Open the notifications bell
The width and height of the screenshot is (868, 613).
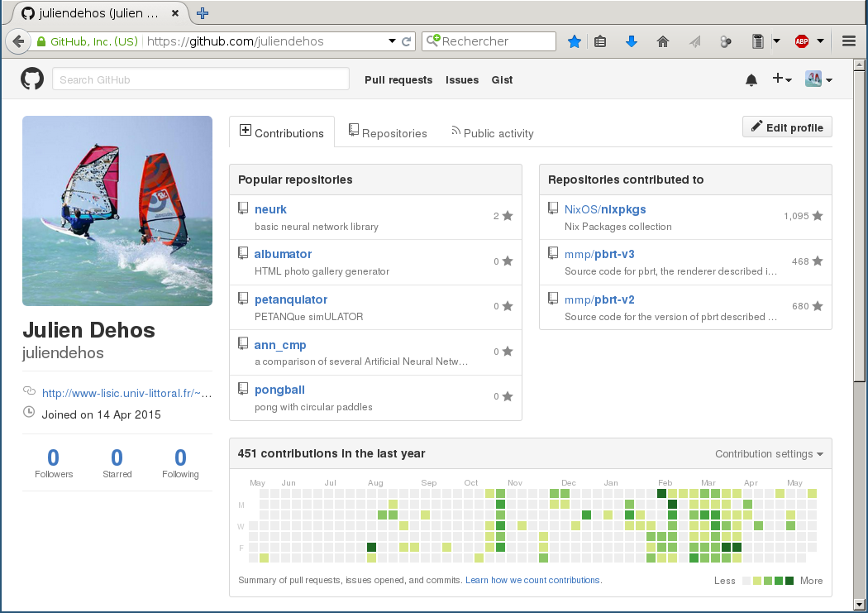751,80
